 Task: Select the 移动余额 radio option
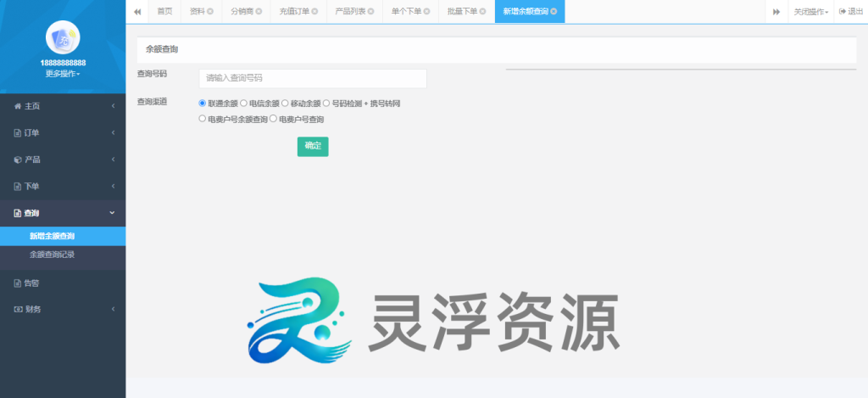(x=285, y=103)
